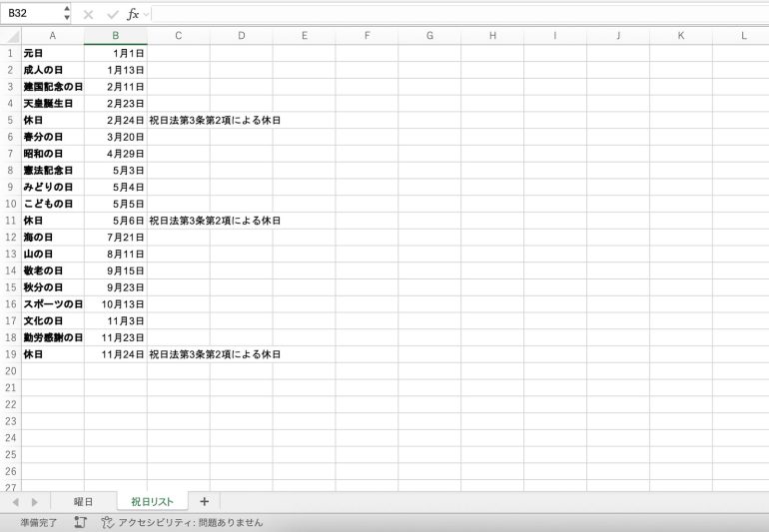Click cell containing 春分の日
The height and width of the screenshot is (532, 769).
tap(53, 137)
